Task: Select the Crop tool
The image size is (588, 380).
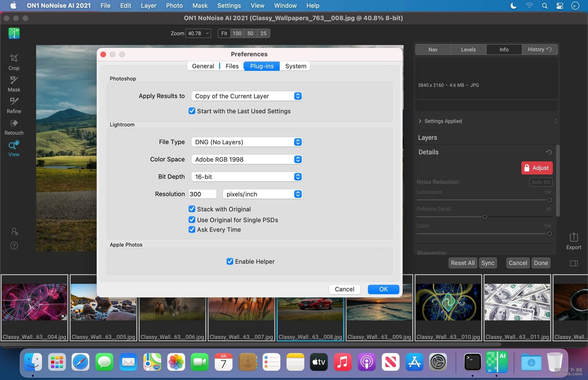Action: tap(14, 62)
